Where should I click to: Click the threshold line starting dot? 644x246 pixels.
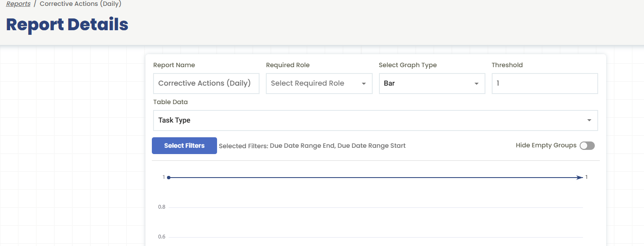tap(169, 178)
